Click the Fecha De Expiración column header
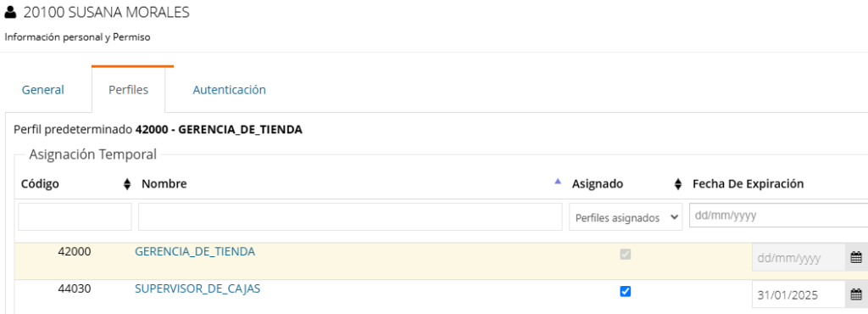This screenshot has width=868, height=314. pos(748,184)
